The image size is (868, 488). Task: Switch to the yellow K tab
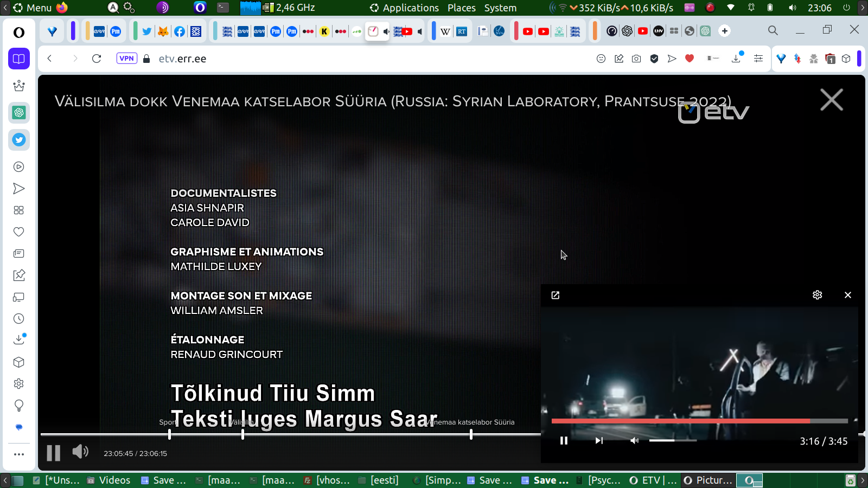(324, 31)
